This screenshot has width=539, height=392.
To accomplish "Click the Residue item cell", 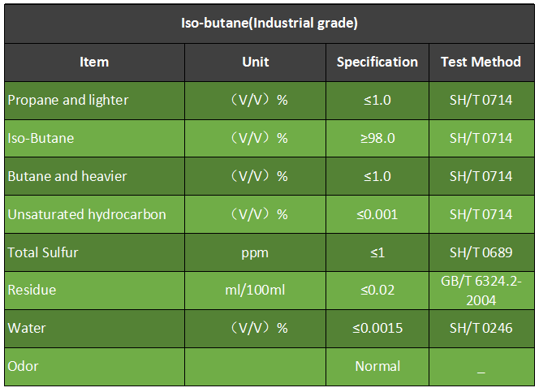I will pyautogui.click(x=94, y=291).
